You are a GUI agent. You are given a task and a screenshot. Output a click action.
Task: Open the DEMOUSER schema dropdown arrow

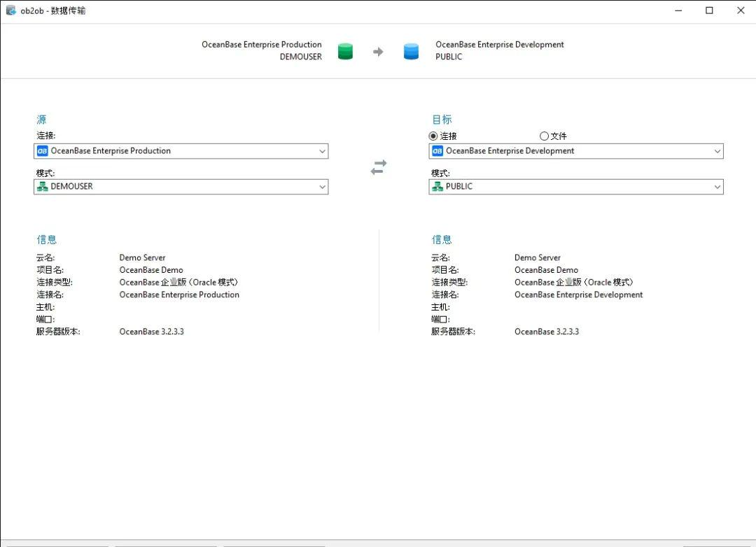(x=322, y=187)
